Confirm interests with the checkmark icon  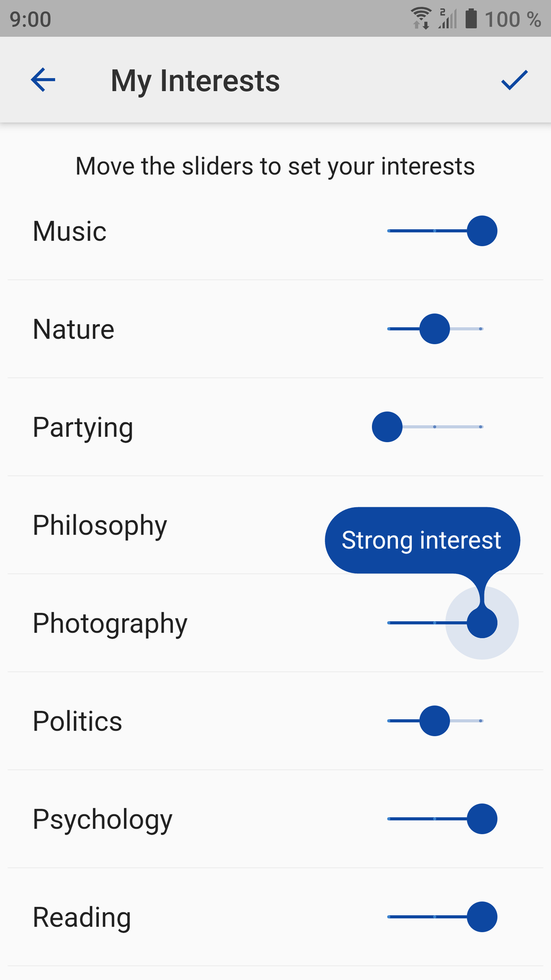point(514,80)
